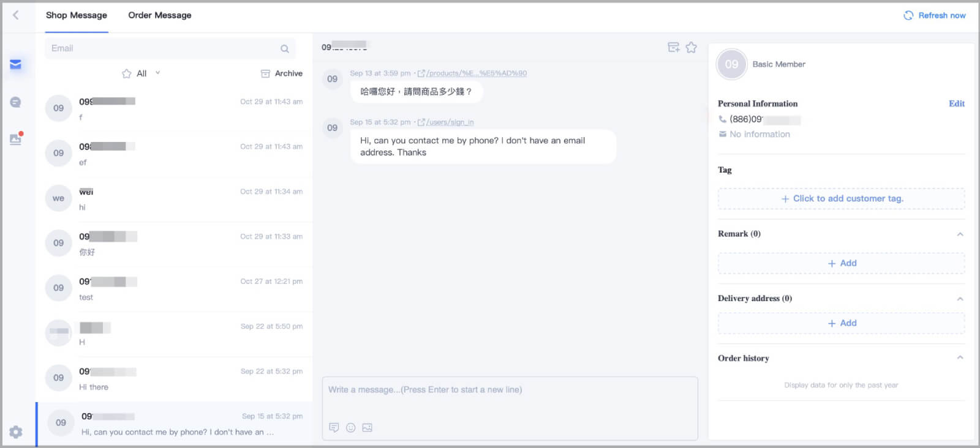Go back using the left arrow
The width and height of the screenshot is (980, 448).
(16, 15)
